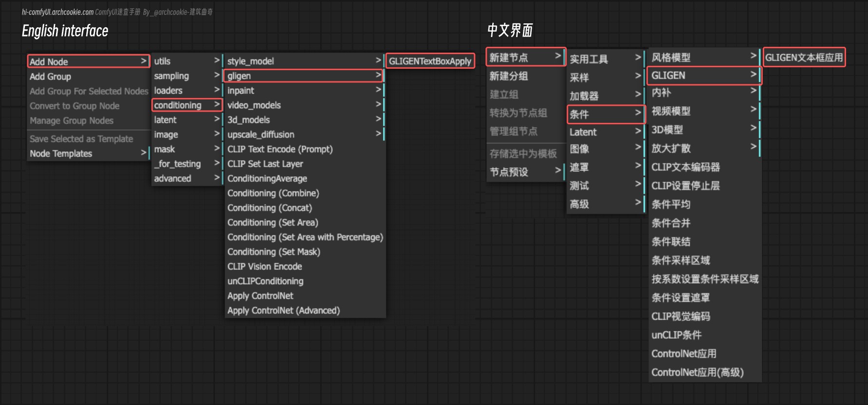
Task: Expand the advanced submenu
Action: 187,178
